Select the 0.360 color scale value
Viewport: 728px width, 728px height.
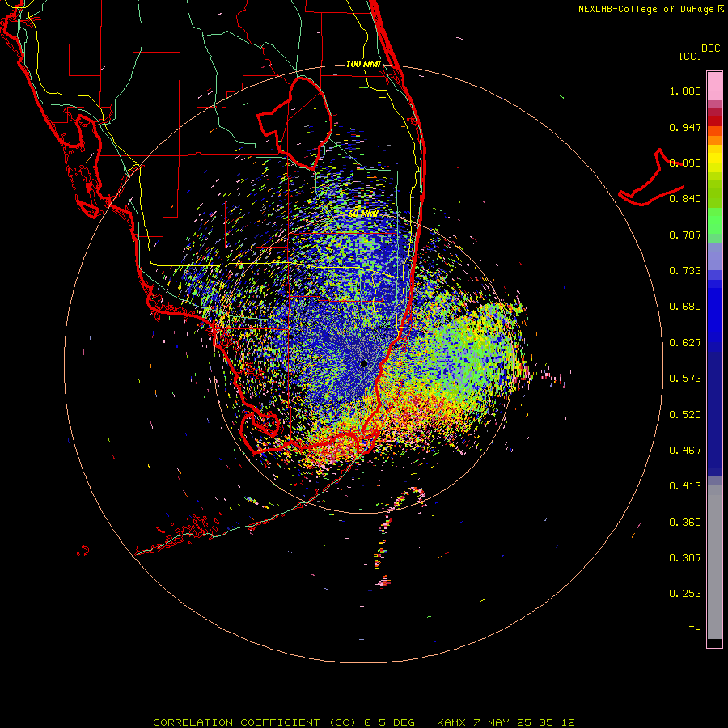pyautogui.click(x=685, y=523)
